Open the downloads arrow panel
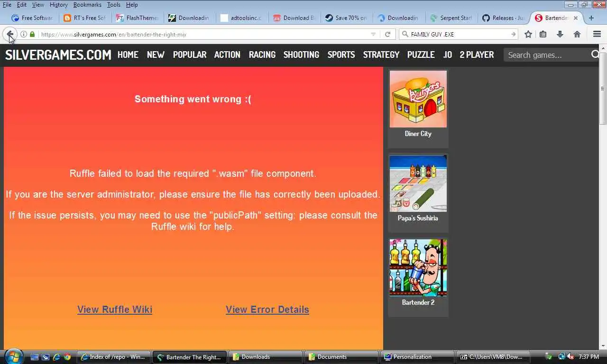Image resolution: width=607 pixels, height=364 pixels. coord(560,34)
